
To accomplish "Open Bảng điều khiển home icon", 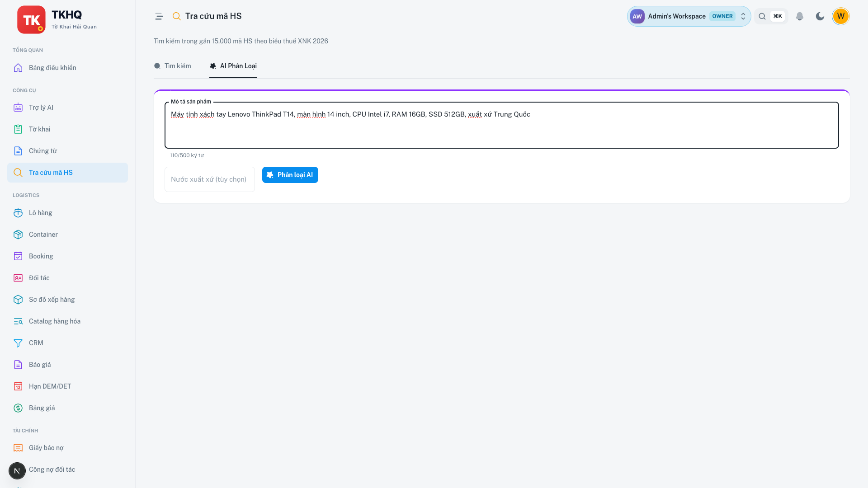I will 18,68.
